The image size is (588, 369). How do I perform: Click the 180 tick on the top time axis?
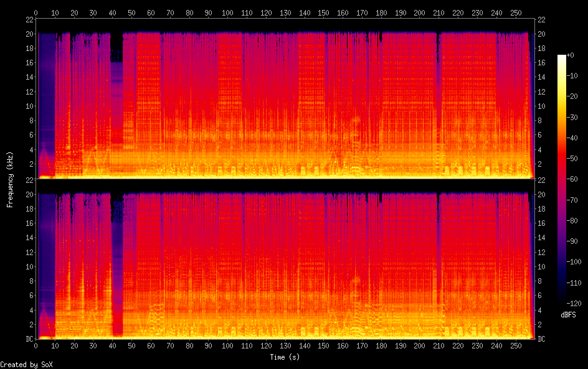pos(381,12)
